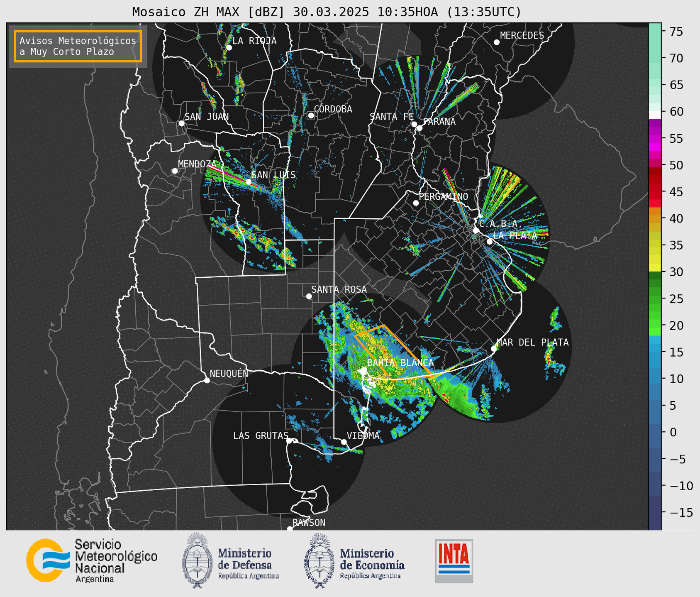700x597 pixels.
Task: Click the Servicio Meteorológico Nacional sun-and-waves logo
Action: point(48,560)
